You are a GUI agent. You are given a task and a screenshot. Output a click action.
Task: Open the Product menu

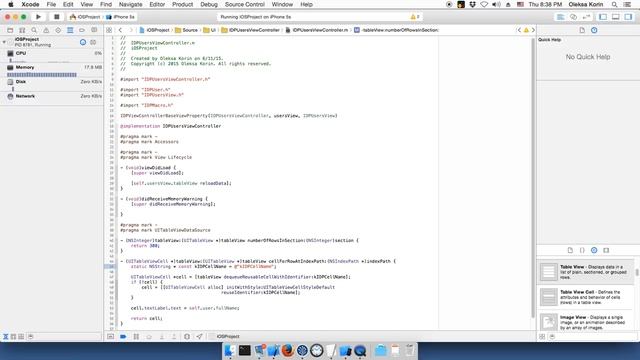click(x=182, y=4)
